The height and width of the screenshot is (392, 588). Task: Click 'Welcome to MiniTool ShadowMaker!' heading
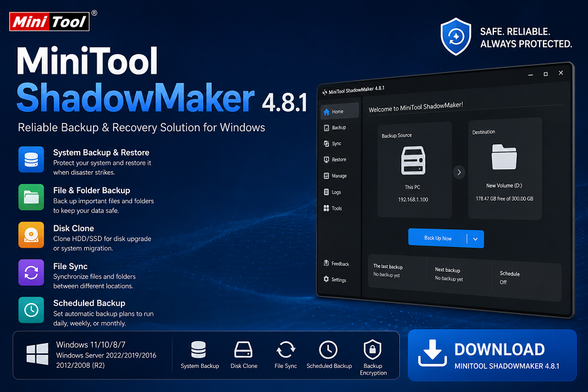(x=416, y=107)
